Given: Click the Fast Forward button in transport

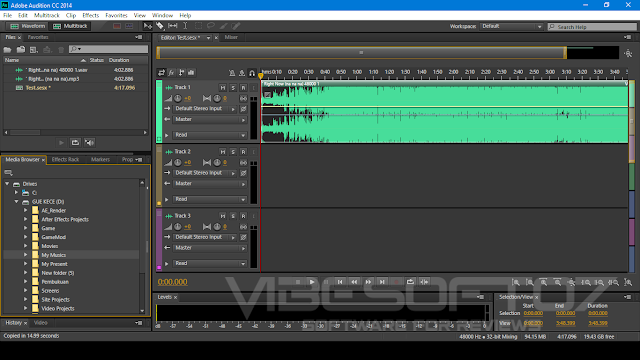Looking at the screenshot, I should click(x=368, y=282).
